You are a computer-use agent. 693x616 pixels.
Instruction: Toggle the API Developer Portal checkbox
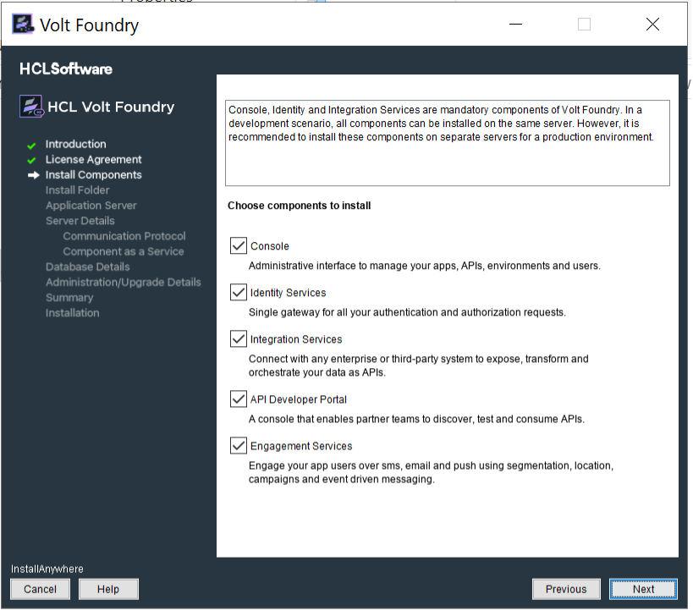click(x=239, y=399)
